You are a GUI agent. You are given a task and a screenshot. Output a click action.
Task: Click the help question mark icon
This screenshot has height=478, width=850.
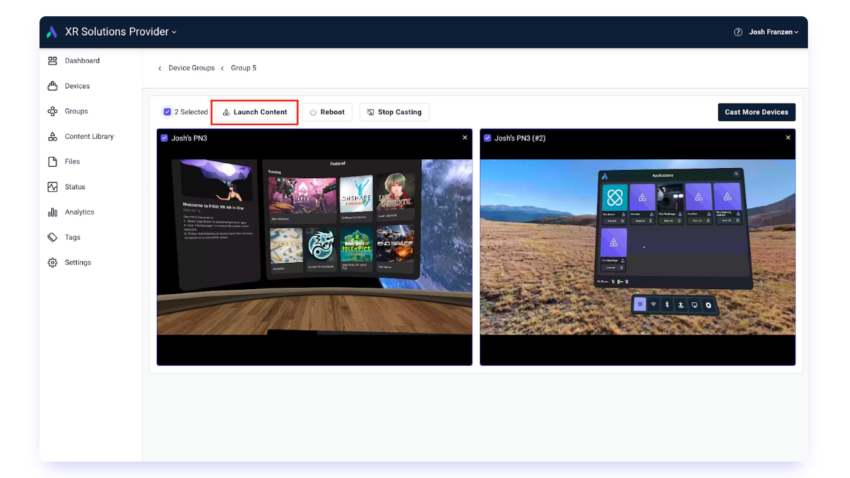click(738, 32)
